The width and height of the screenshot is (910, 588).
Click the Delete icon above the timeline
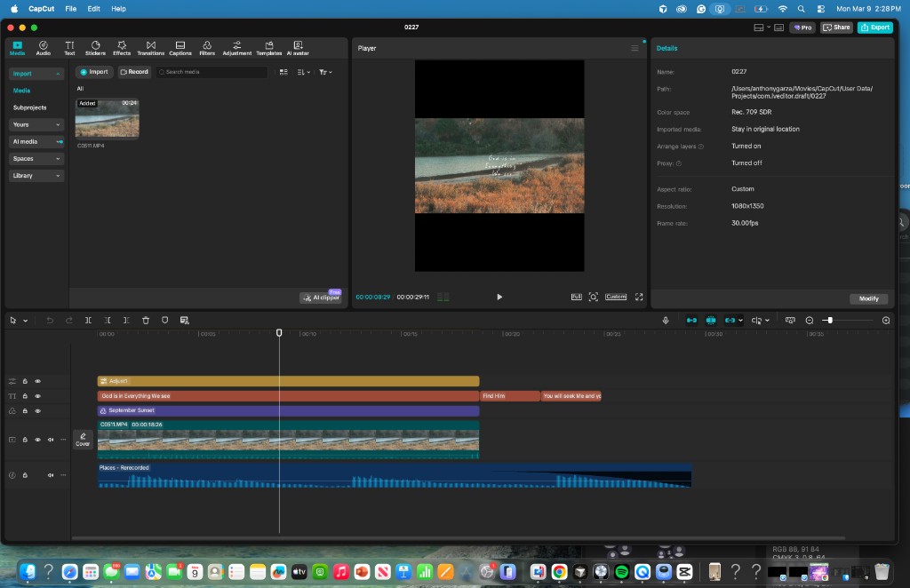[145, 320]
